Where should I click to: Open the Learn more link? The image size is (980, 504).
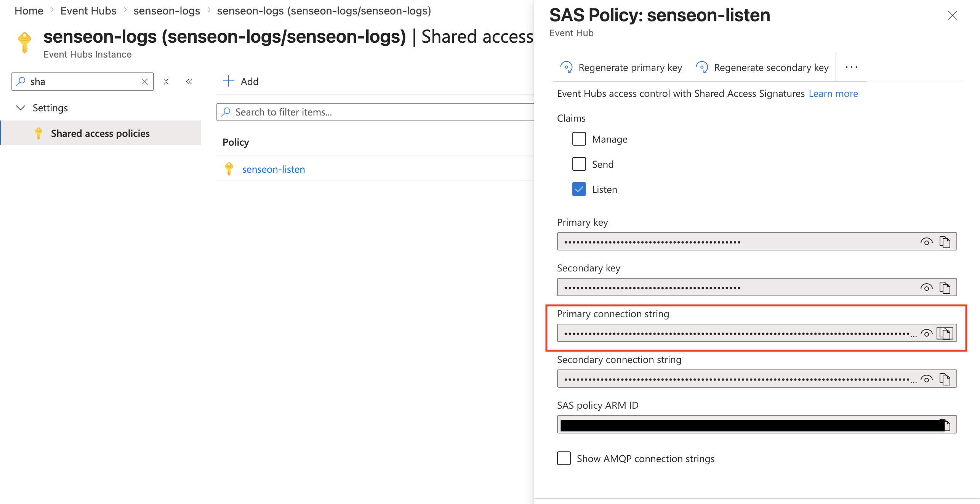[833, 93]
